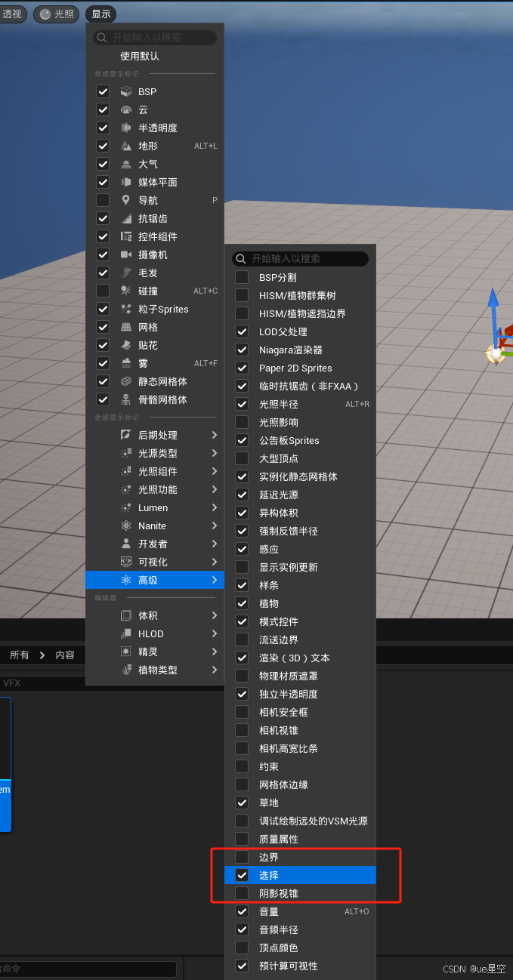Toggle the 音量 menu entry
513x980 pixels.
point(300,911)
